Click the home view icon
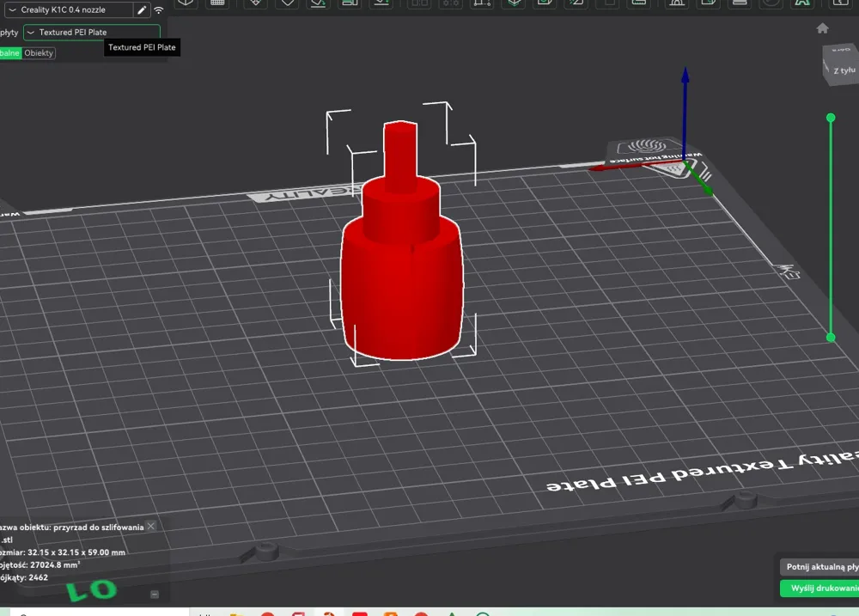 (822, 28)
